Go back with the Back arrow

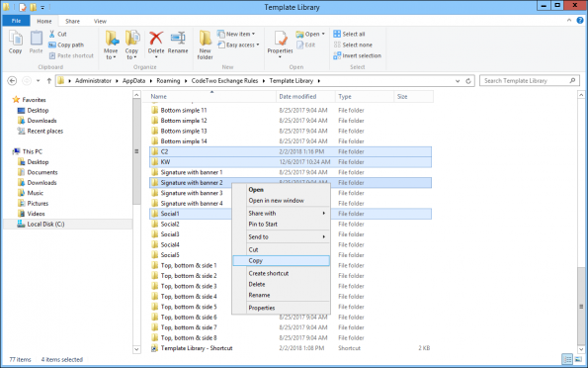[12, 81]
